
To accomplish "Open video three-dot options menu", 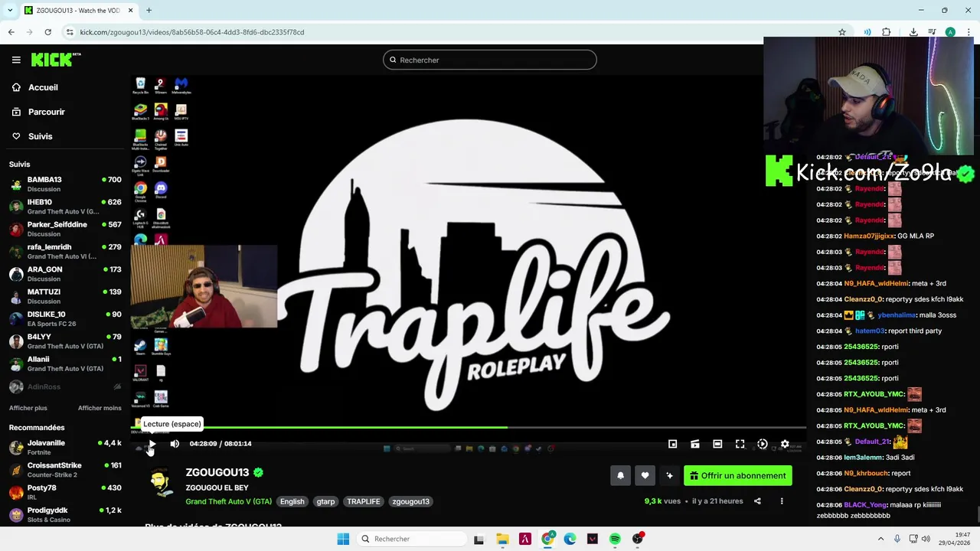I will coord(782,501).
